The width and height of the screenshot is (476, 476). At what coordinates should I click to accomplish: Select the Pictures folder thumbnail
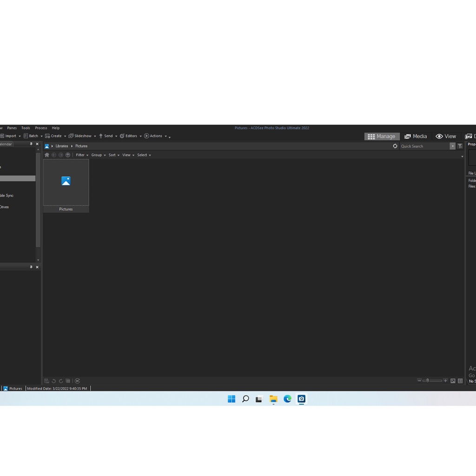[66, 183]
